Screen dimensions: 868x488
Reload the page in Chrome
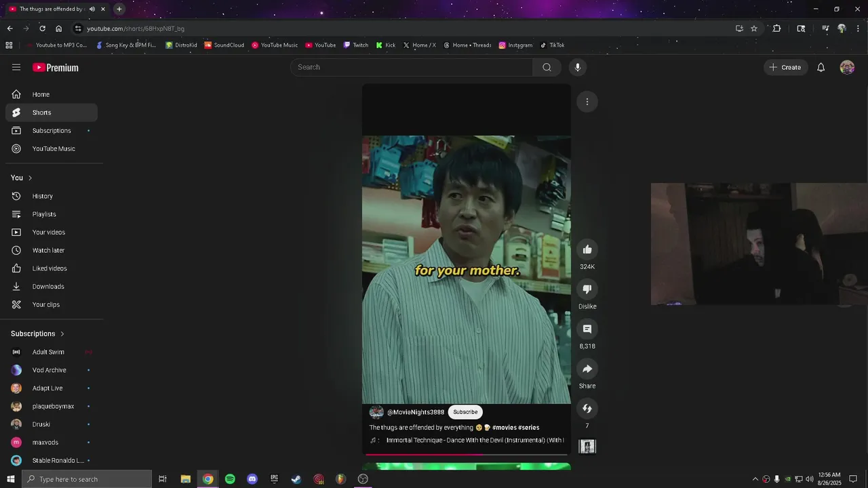click(42, 28)
